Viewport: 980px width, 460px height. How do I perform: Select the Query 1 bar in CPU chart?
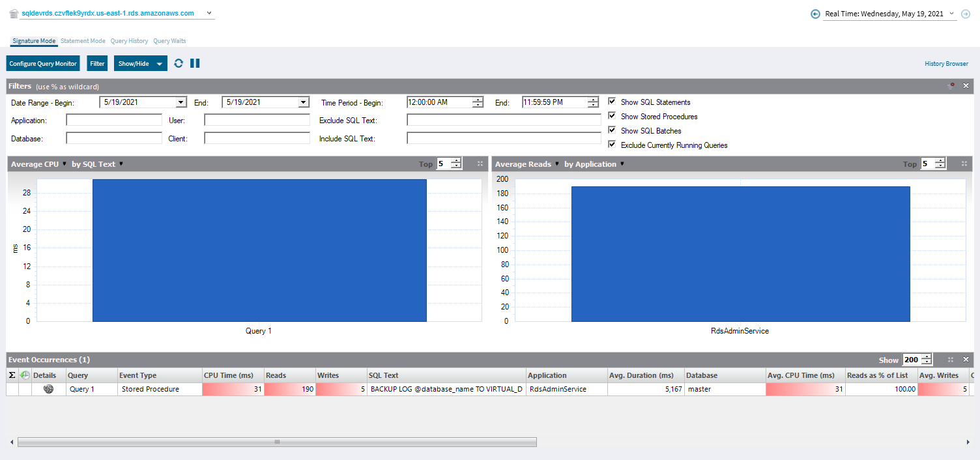pyautogui.click(x=259, y=250)
